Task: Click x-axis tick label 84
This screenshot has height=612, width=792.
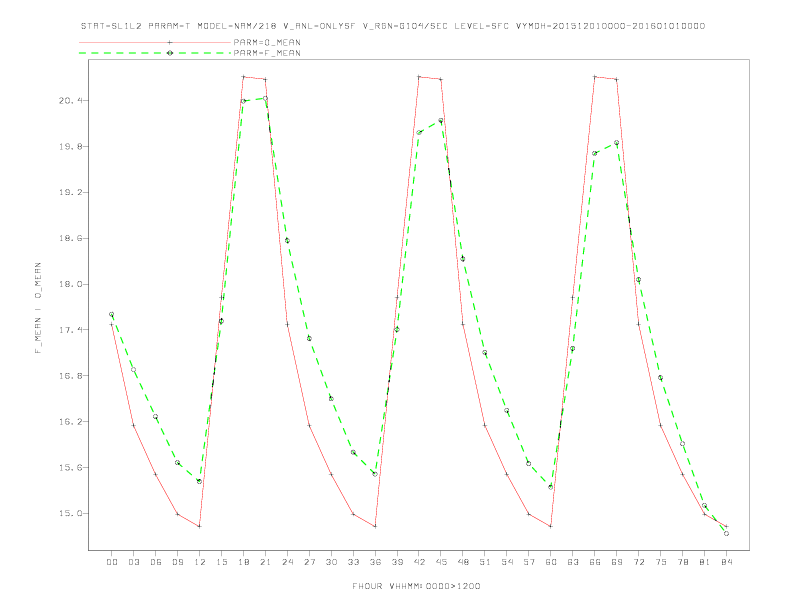Action: (x=726, y=562)
